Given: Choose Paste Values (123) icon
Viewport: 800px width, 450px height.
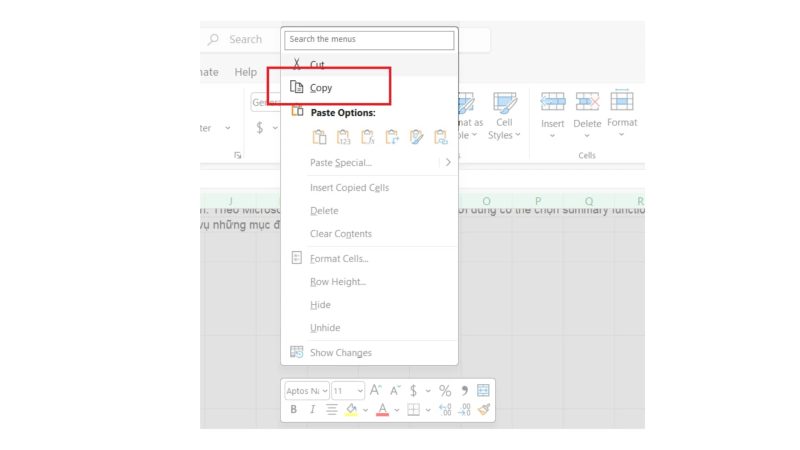Looking at the screenshot, I should coord(343,137).
